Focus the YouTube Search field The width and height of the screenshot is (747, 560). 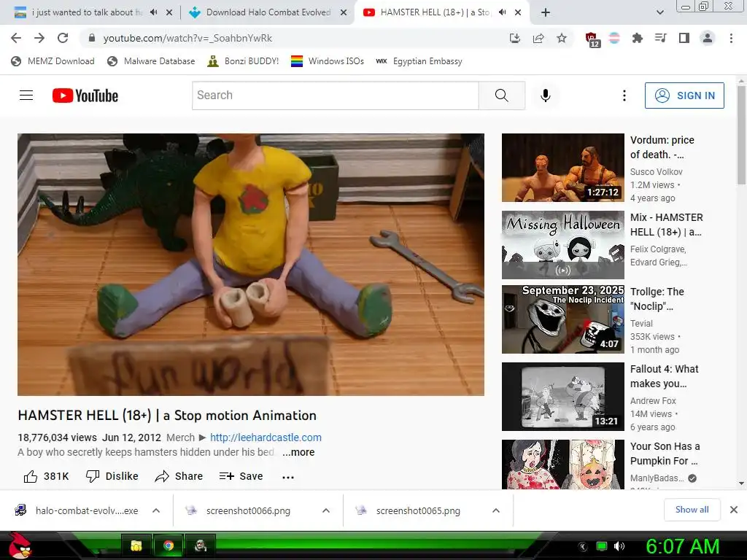[x=336, y=96]
